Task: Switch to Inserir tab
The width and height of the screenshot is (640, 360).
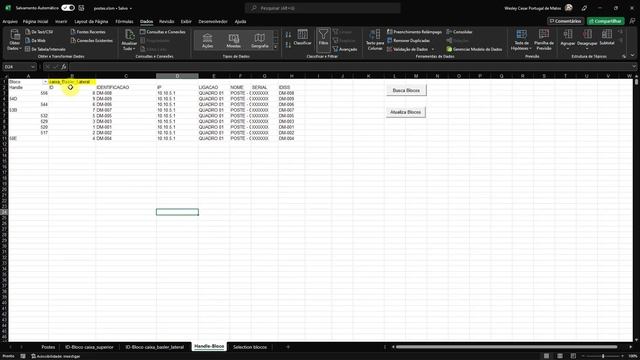Action: pyautogui.click(x=61, y=22)
